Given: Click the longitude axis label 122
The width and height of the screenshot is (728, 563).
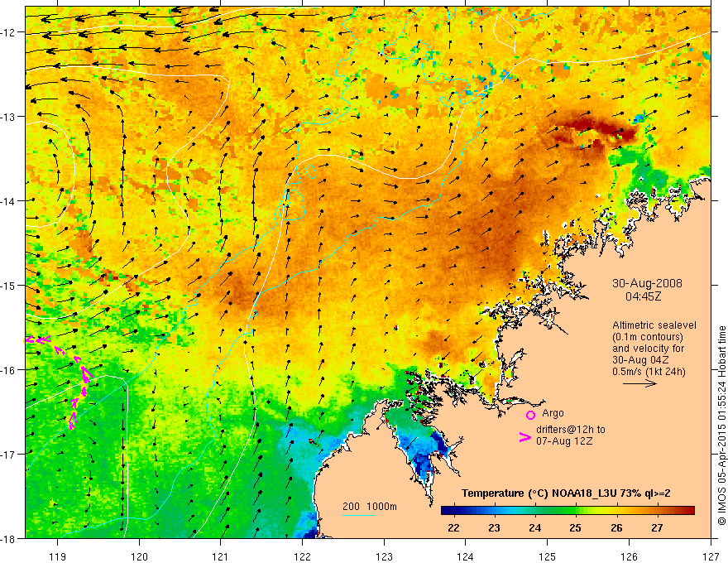Looking at the screenshot, I should click(302, 556).
